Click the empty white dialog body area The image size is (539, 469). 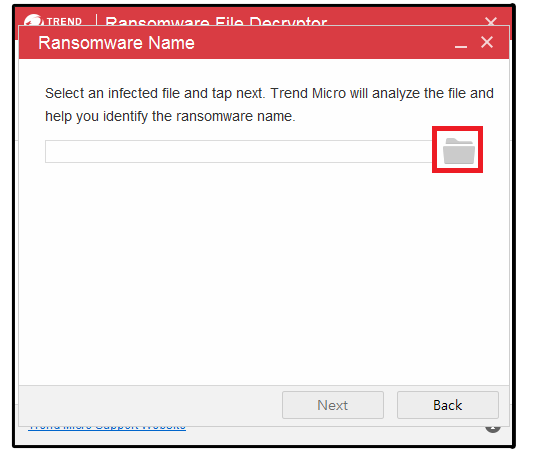[264, 275]
